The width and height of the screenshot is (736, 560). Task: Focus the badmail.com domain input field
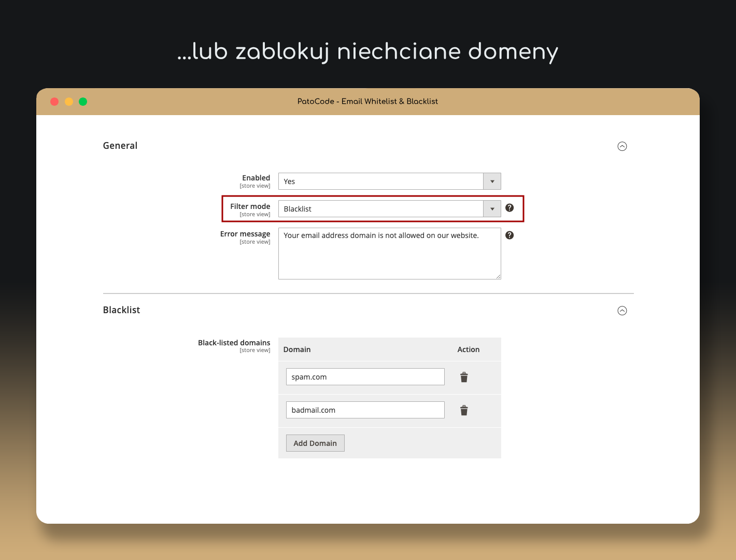pyautogui.click(x=365, y=410)
